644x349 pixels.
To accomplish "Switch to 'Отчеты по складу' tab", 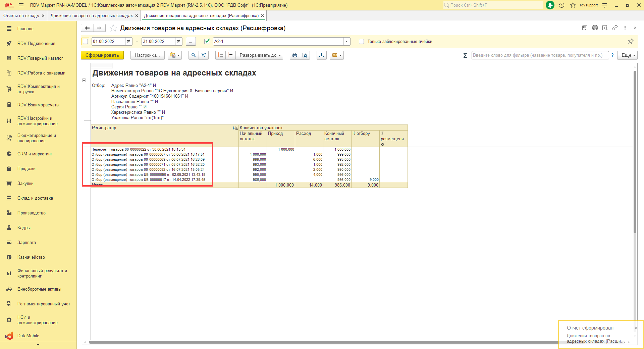I will 21,16.
